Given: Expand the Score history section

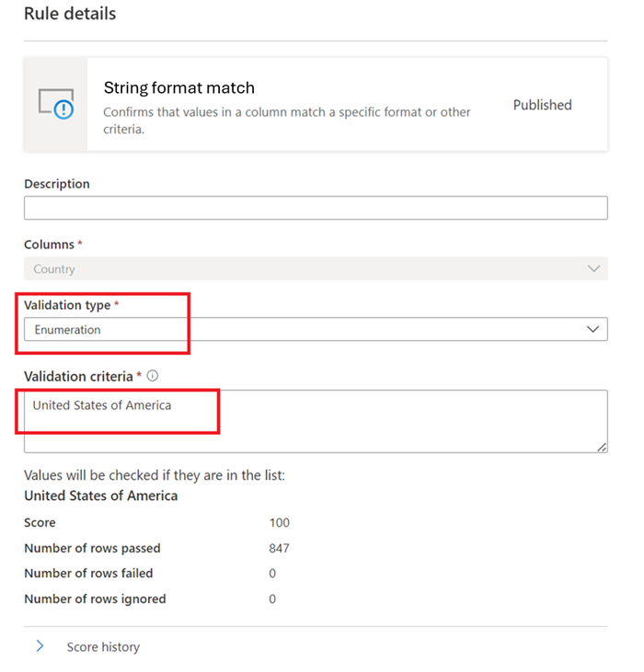Looking at the screenshot, I should (x=40, y=646).
